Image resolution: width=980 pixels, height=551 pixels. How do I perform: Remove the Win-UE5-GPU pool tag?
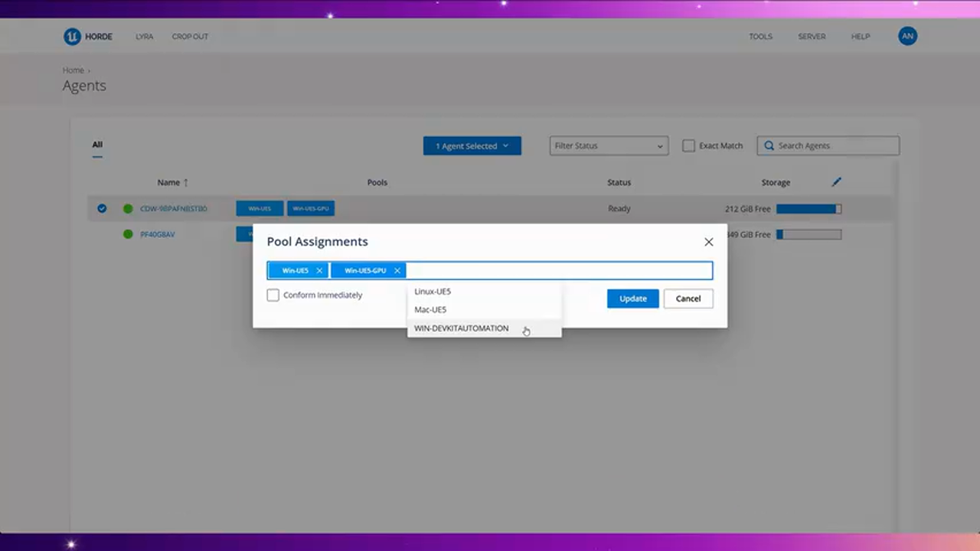click(x=397, y=271)
